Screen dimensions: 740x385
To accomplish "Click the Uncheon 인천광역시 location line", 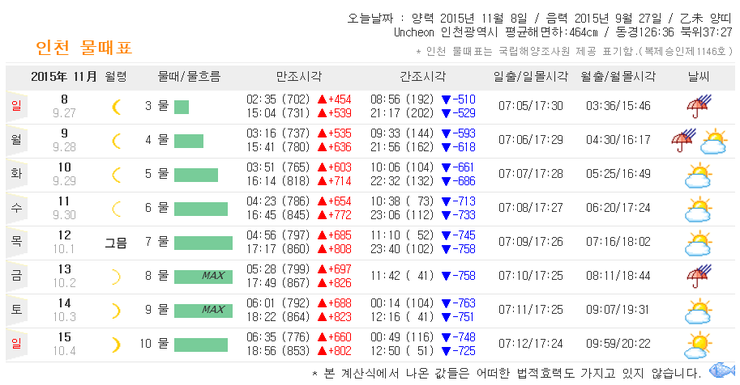I will (x=563, y=33).
